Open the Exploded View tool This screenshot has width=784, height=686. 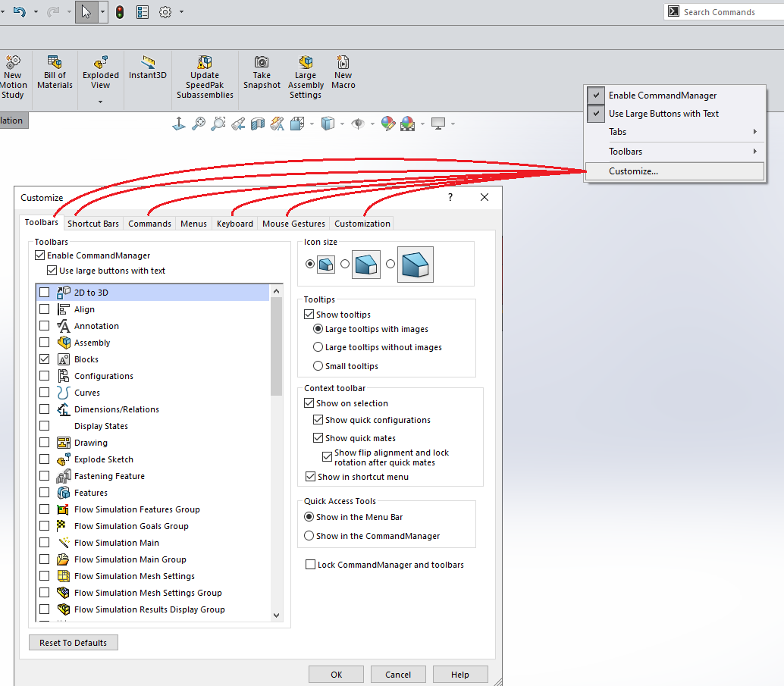click(x=100, y=64)
